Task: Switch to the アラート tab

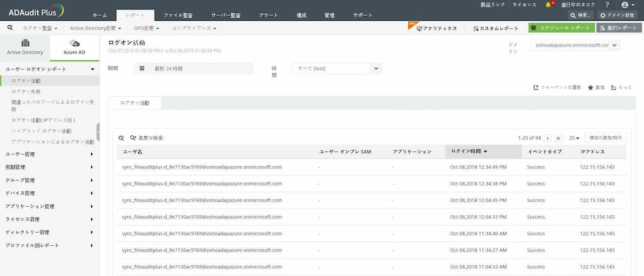Action: tap(268, 15)
